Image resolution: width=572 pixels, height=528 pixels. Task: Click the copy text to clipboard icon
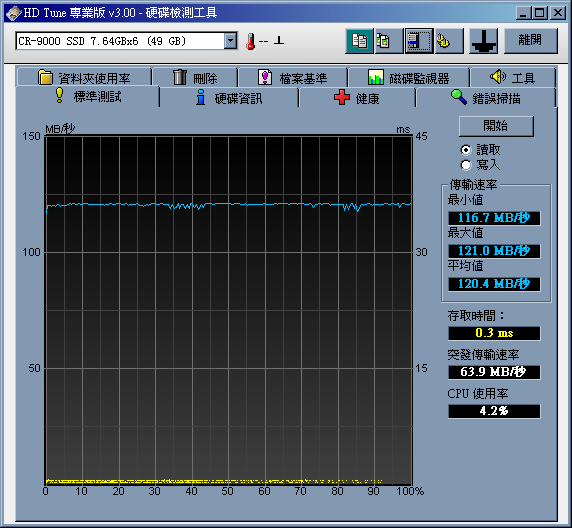[x=359, y=41]
